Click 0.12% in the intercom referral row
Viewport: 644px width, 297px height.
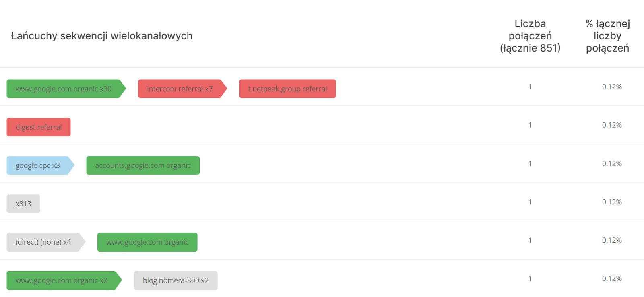(x=612, y=87)
